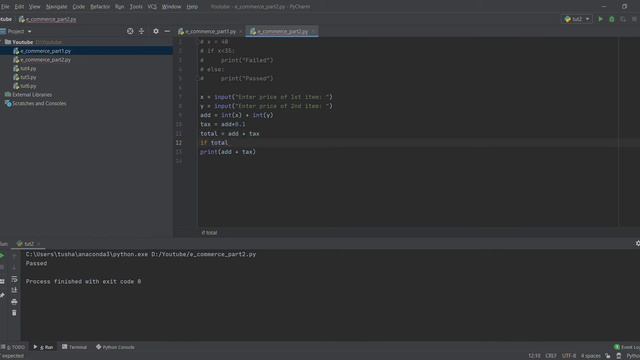Expand the External Libraries node

pyautogui.click(x=28, y=95)
